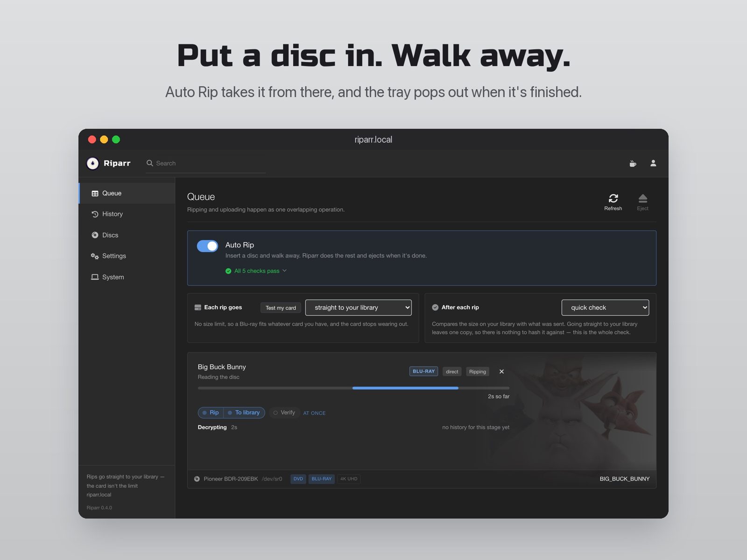Click the DVD capability badge on drive row

(x=298, y=479)
